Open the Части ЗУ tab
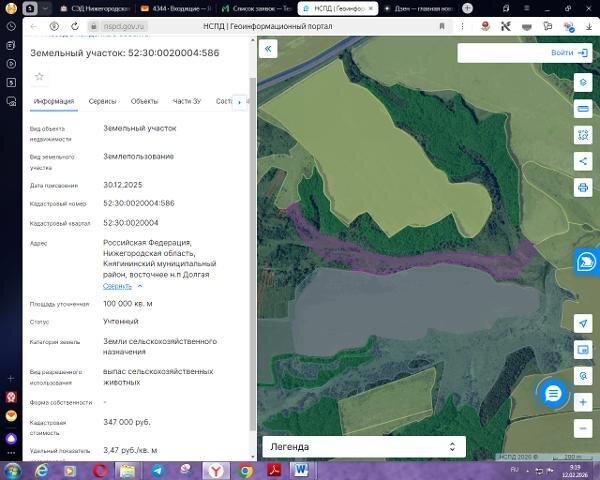 (187, 101)
